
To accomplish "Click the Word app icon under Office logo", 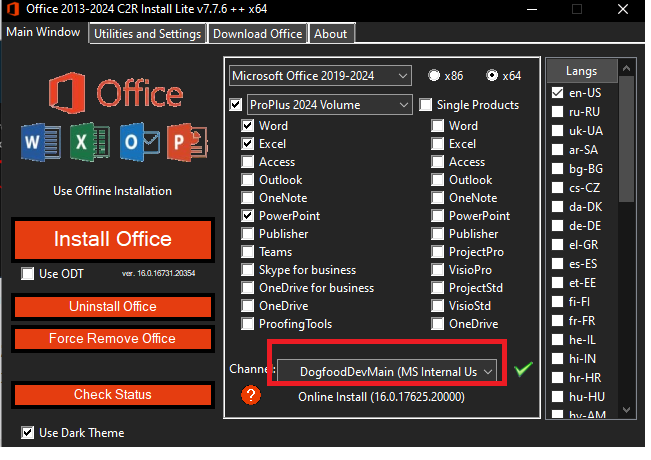I will coord(41,142).
